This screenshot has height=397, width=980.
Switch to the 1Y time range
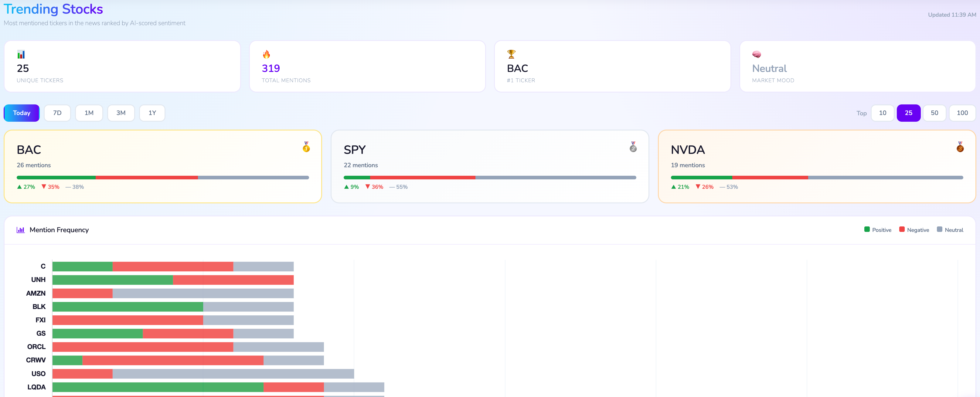click(152, 113)
